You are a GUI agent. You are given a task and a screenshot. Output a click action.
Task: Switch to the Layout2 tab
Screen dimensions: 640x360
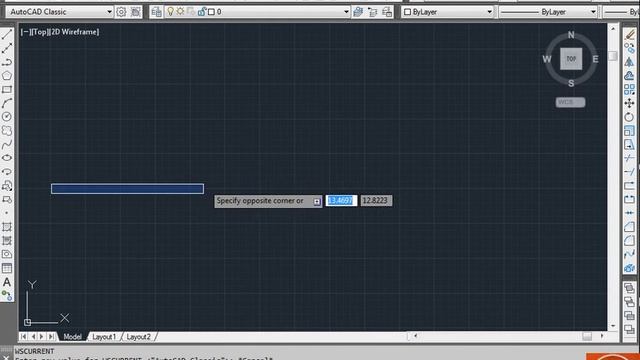(x=138, y=337)
